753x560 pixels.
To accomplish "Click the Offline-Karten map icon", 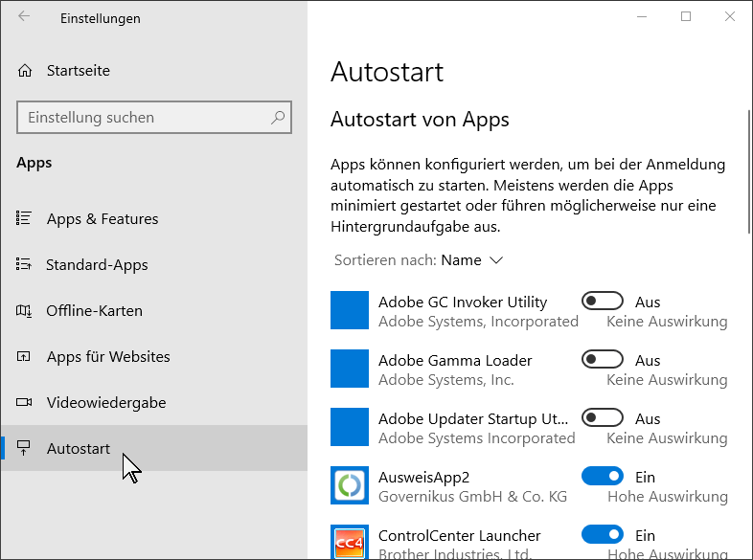I will (24, 310).
